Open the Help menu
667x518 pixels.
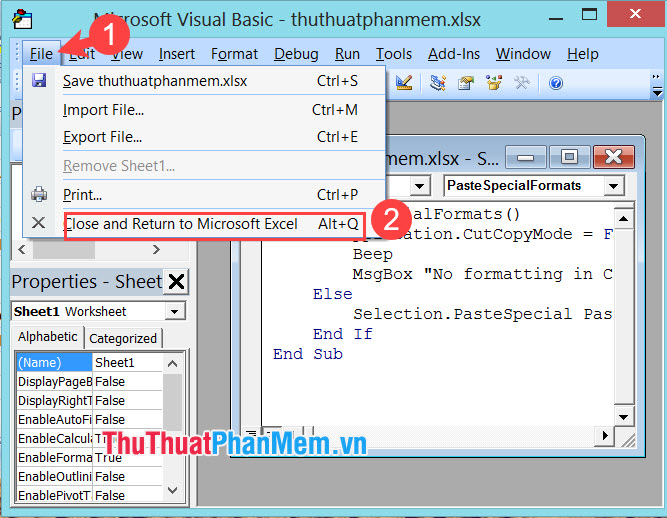582,54
